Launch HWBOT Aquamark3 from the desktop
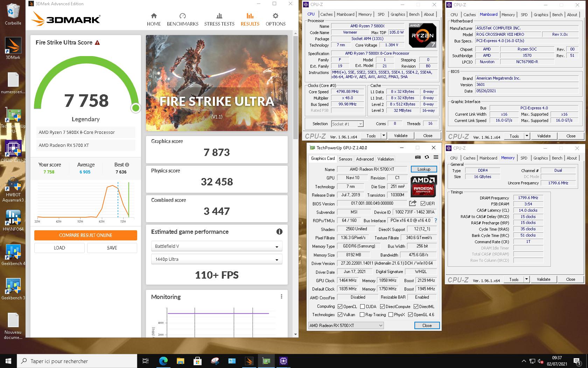Viewport: 588px width, 368px height. (13, 190)
